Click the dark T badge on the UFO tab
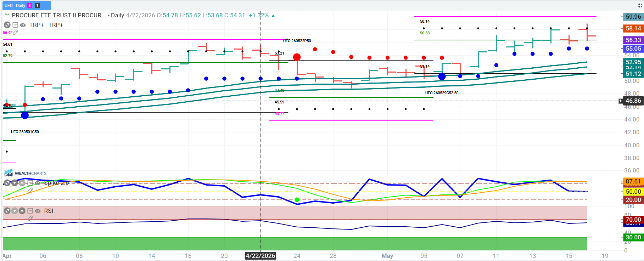This screenshot has height=261, width=644. [x=38, y=5]
